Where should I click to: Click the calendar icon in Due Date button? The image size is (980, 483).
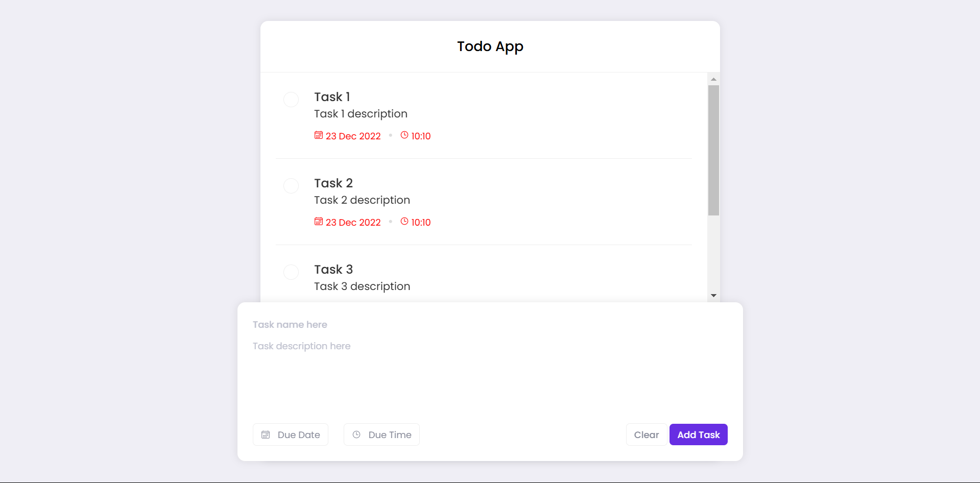(266, 435)
